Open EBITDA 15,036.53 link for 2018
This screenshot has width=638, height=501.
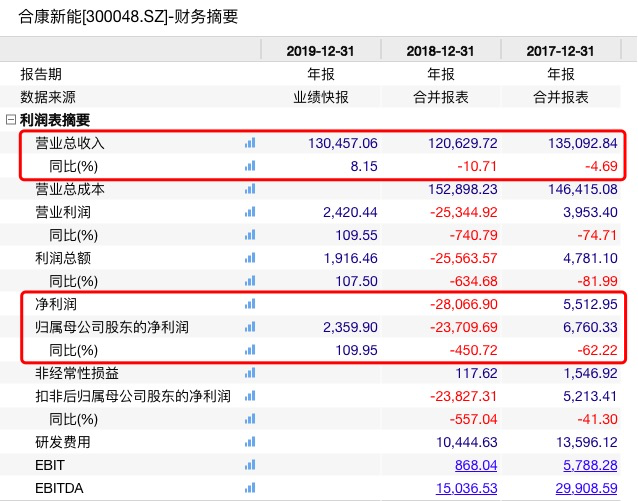[x=467, y=488]
